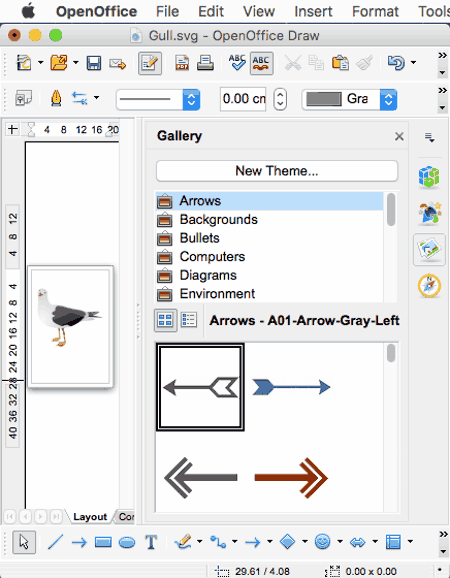This screenshot has height=578, width=450.
Task: Click the New Theme... button
Action: (x=277, y=171)
